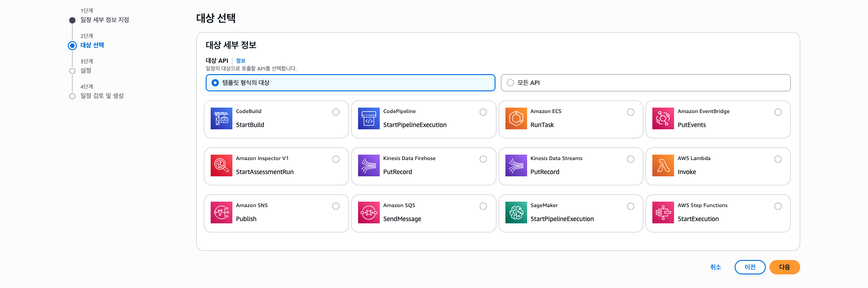Click the Amazon ECS icon

pos(516,118)
